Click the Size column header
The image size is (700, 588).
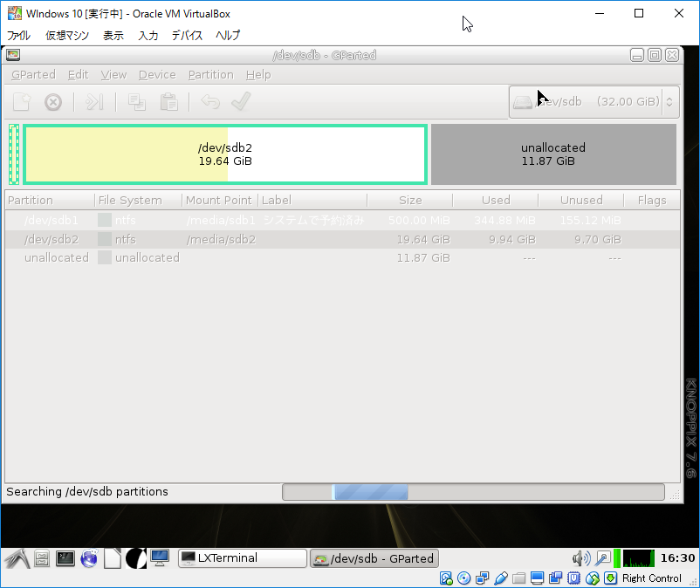tap(410, 201)
